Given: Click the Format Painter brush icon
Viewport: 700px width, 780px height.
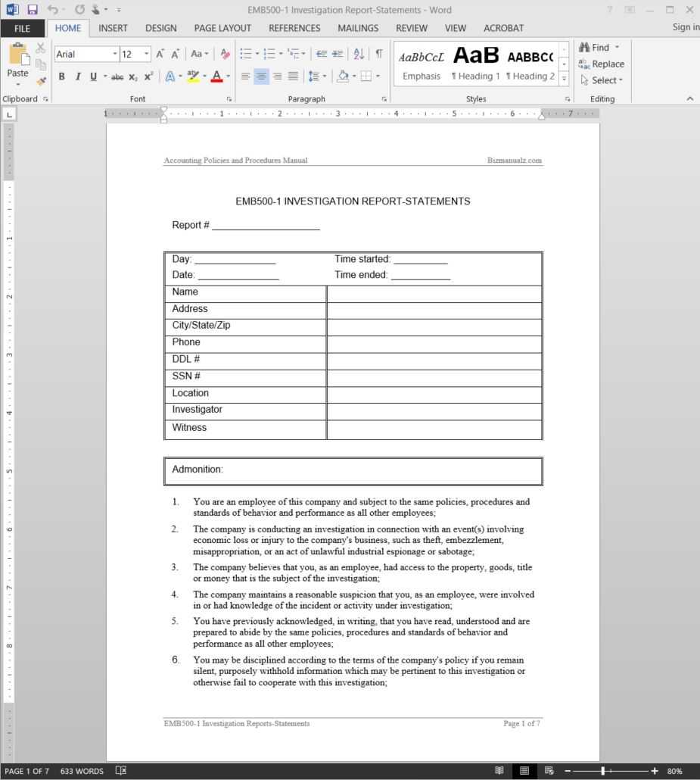Looking at the screenshot, I should [x=41, y=80].
